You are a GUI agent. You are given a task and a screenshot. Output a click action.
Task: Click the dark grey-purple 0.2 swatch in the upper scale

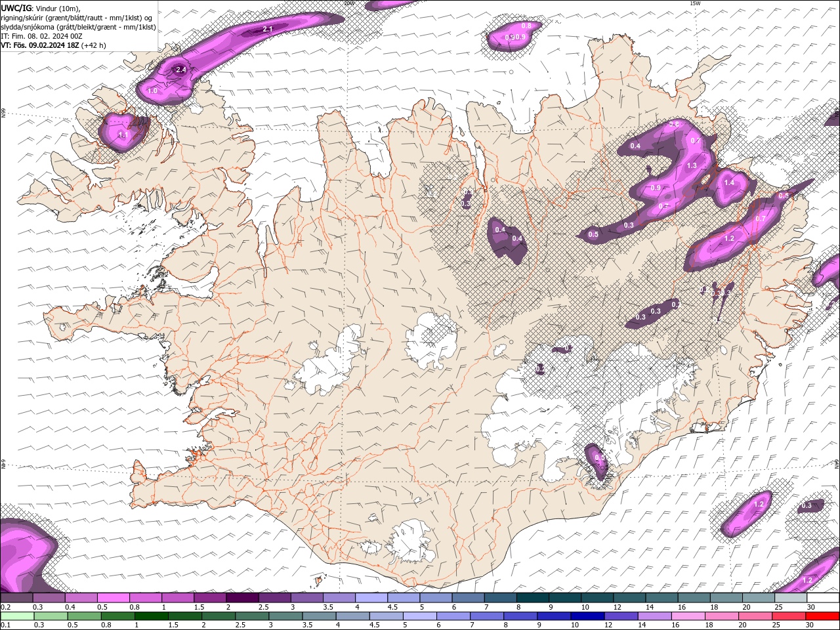coord(16,598)
